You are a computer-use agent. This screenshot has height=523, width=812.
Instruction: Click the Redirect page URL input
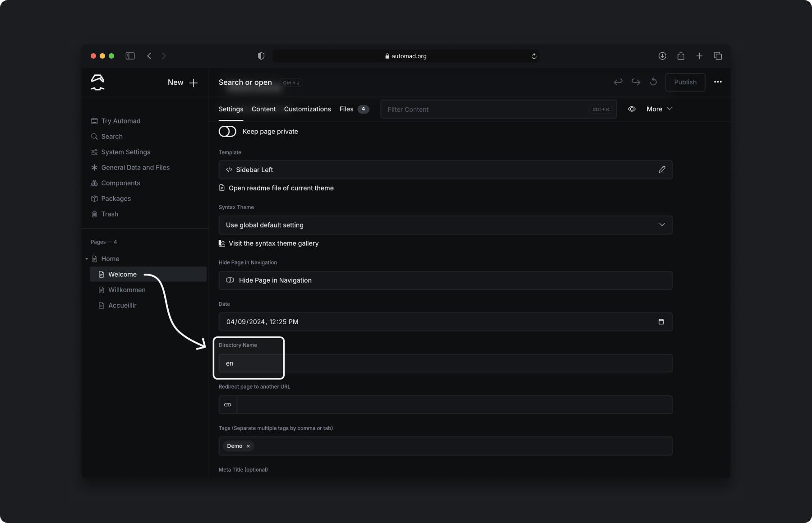tap(454, 405)
